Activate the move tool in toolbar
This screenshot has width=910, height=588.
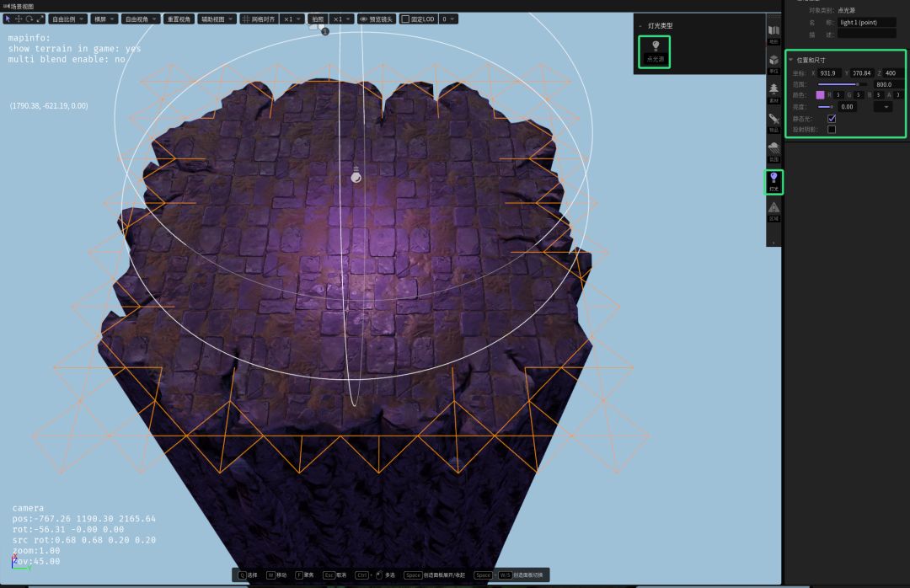[19, 19]
